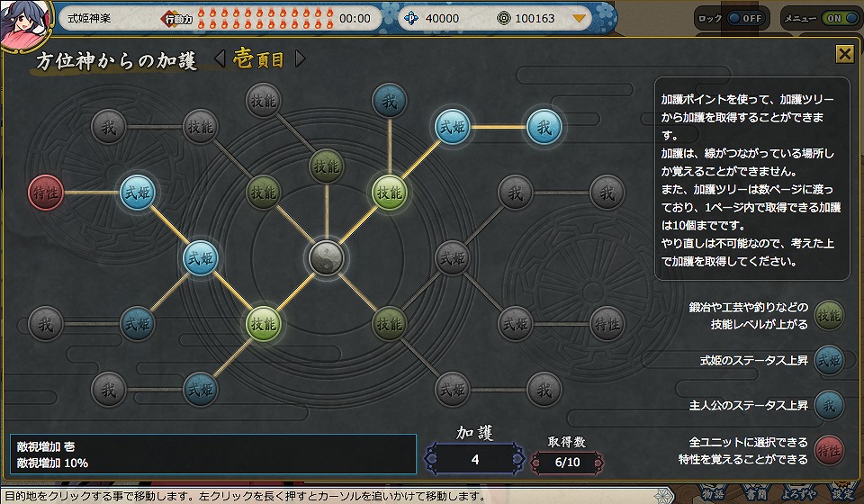Click the red 特性 legend icon
864x504 pixels.
(x=829, y=449)
